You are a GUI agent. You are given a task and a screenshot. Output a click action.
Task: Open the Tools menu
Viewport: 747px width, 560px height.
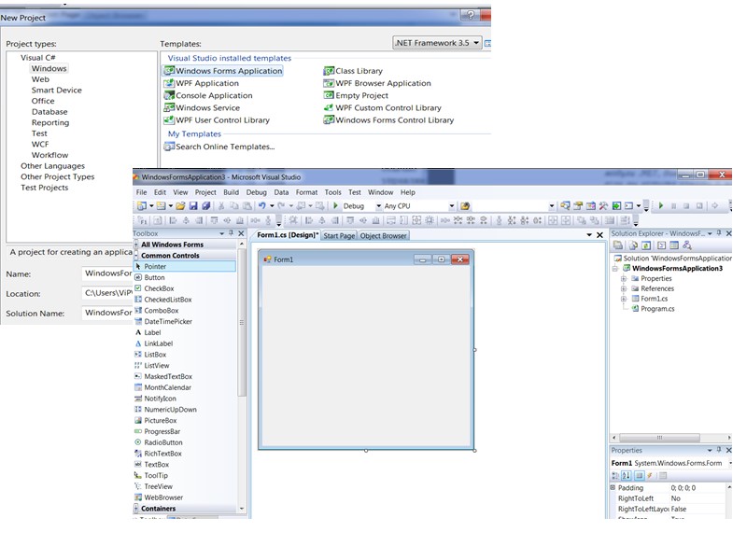pyautogui.click(x=333, y=192)
